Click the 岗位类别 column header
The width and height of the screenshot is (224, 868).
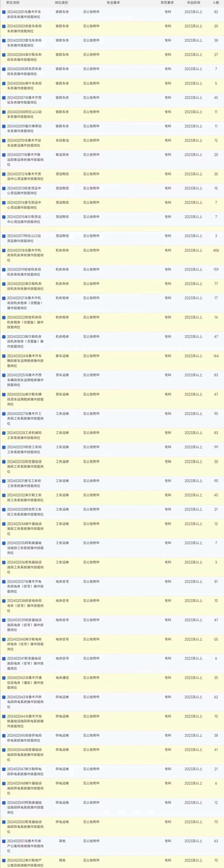pyautogui.click(x=61, y=3)
